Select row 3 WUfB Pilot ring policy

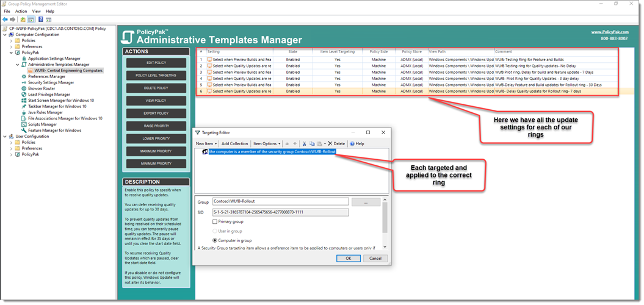point(407,72)
